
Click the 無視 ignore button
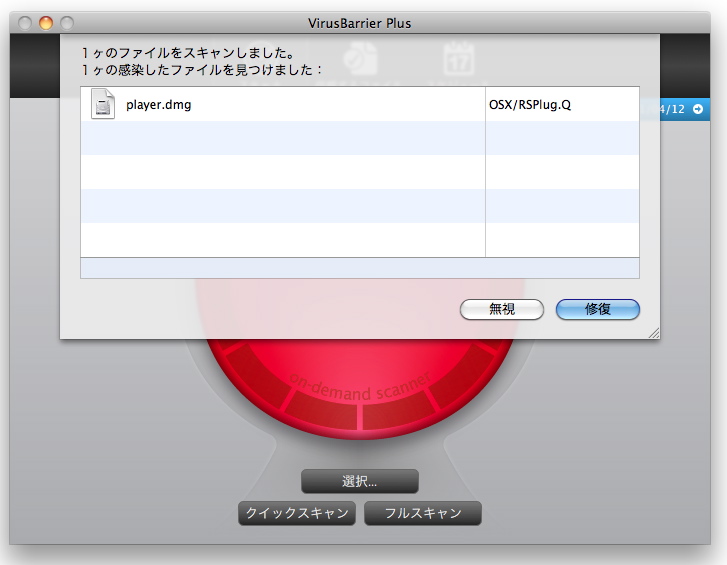point(502,309)
